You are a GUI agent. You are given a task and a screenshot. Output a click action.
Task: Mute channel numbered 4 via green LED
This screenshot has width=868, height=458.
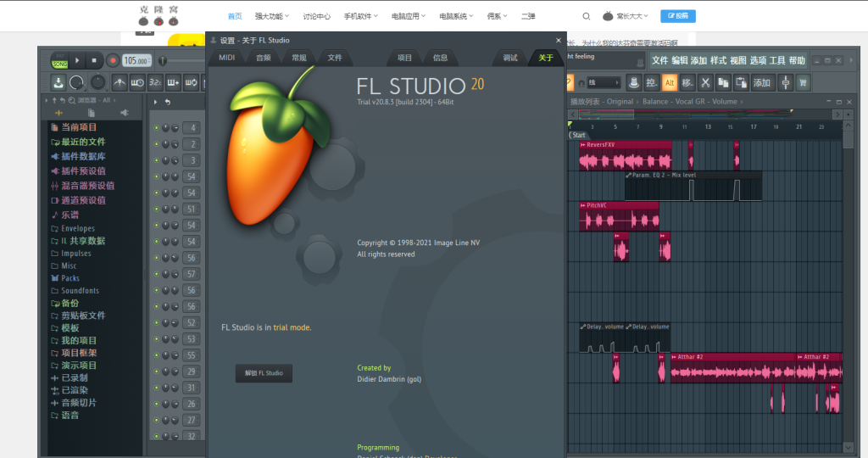point(157,128)
